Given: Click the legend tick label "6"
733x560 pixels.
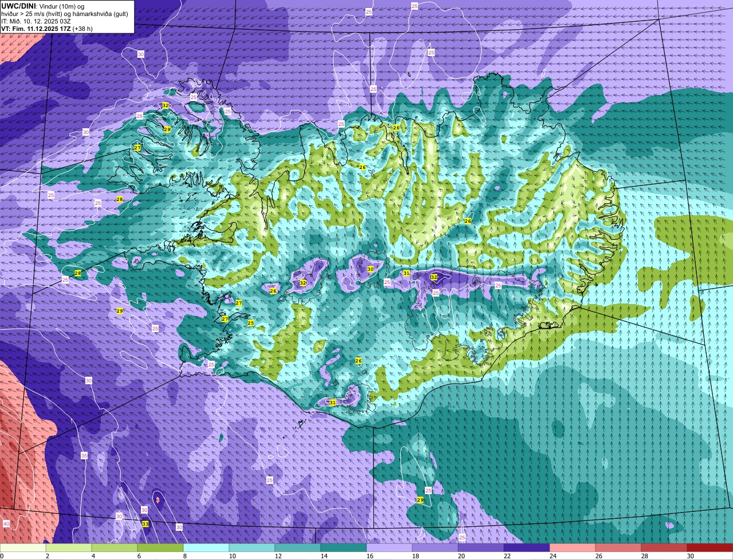Looking at the screenshot, I should tap(139, 556).
